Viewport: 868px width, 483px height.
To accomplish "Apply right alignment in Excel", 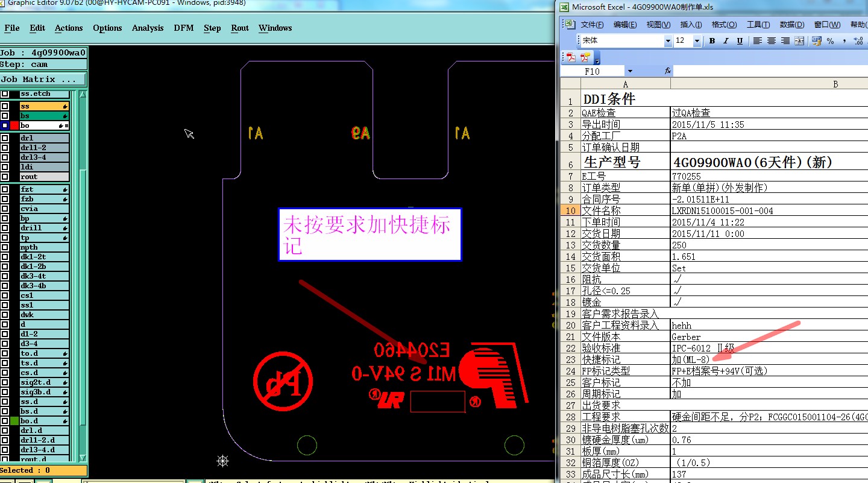I will point(785,41).
